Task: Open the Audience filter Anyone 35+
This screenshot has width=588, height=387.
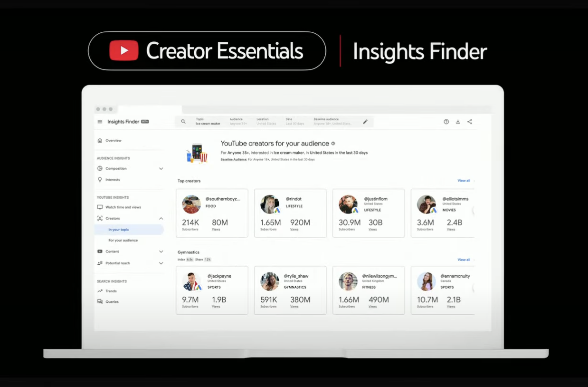Action: (x=238, y=122)
